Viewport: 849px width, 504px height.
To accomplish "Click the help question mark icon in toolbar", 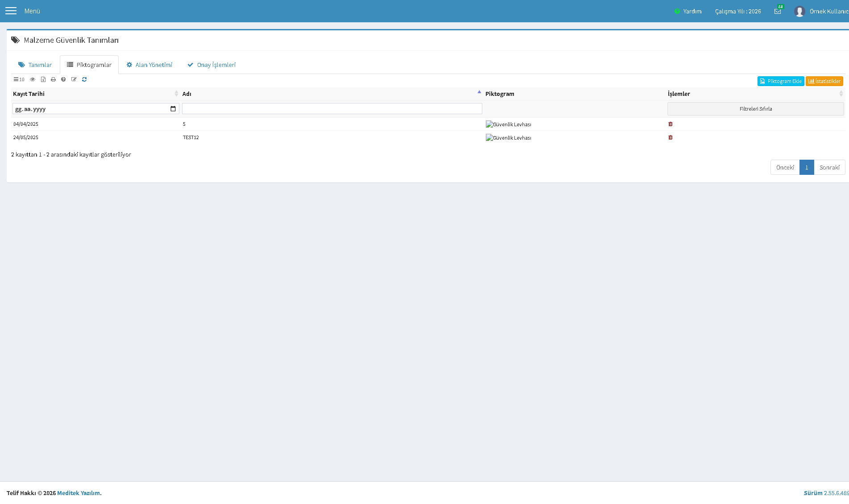I will click(63, 79).
